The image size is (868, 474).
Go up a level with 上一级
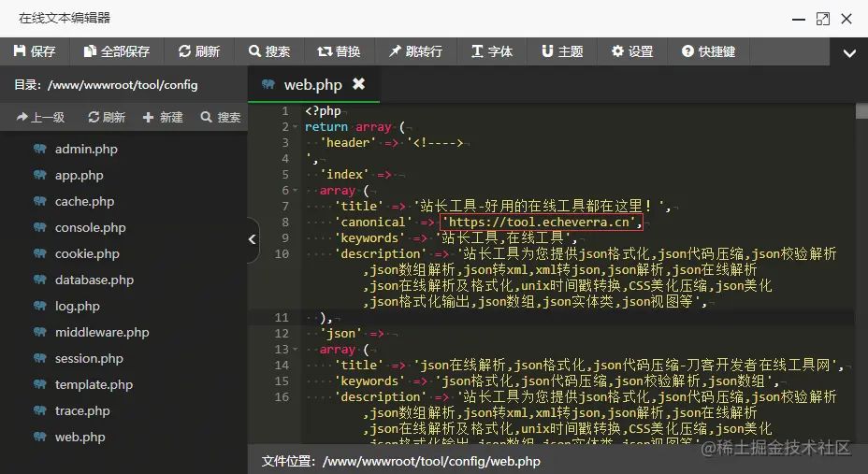pyautogui.click(x=40, y=117)
